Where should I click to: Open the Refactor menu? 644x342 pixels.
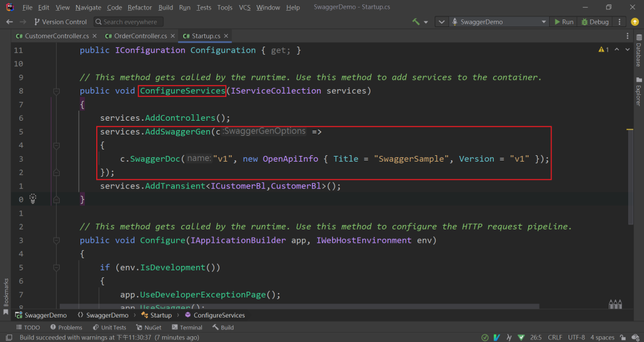pyautogui.click(x=139, y=8)
